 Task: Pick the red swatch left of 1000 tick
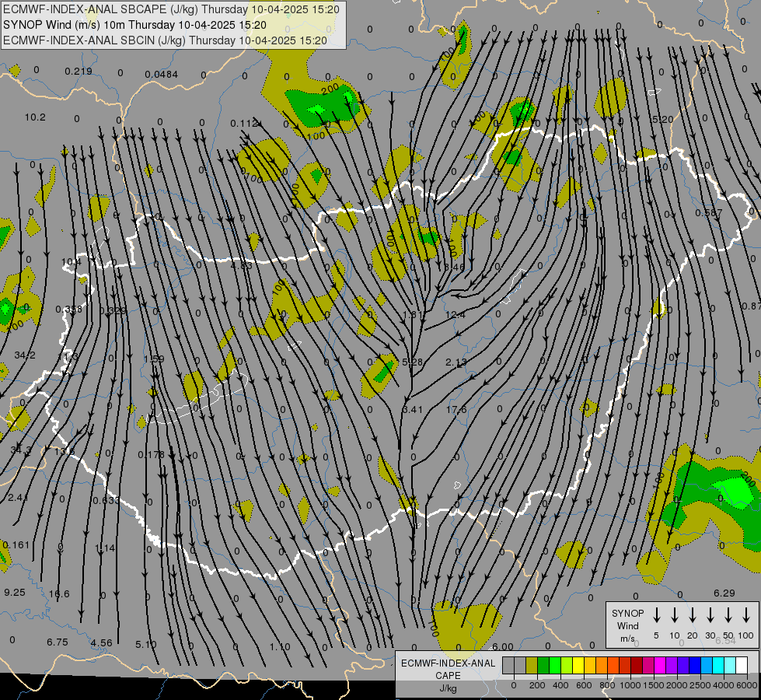coord(625,665)
